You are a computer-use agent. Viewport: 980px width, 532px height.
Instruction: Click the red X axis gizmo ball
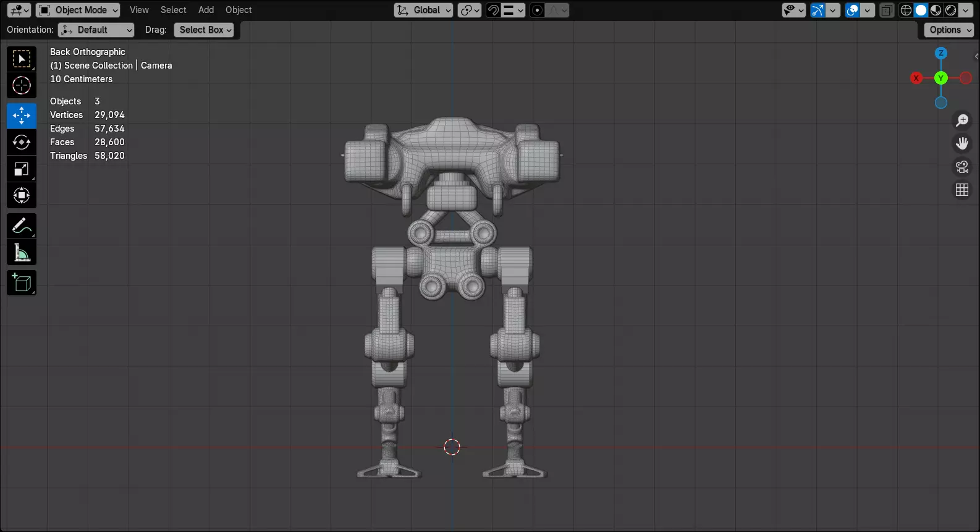tap(916, 78)
